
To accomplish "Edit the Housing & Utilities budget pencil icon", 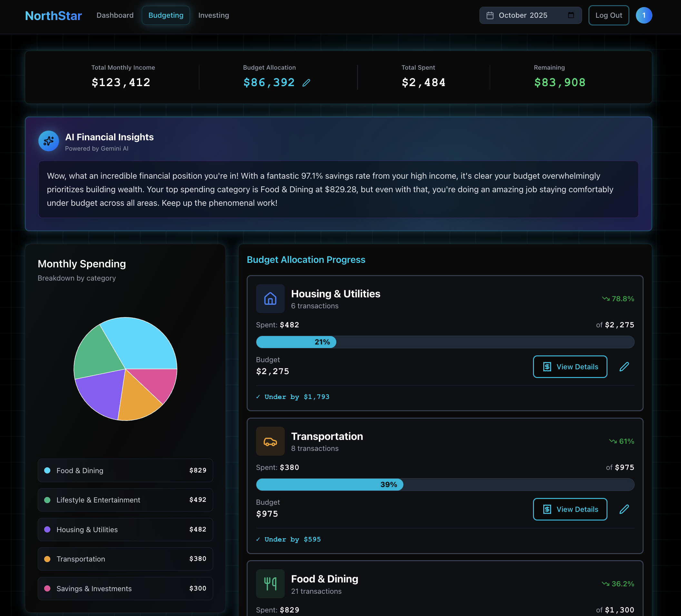I will tap(624, 367).
